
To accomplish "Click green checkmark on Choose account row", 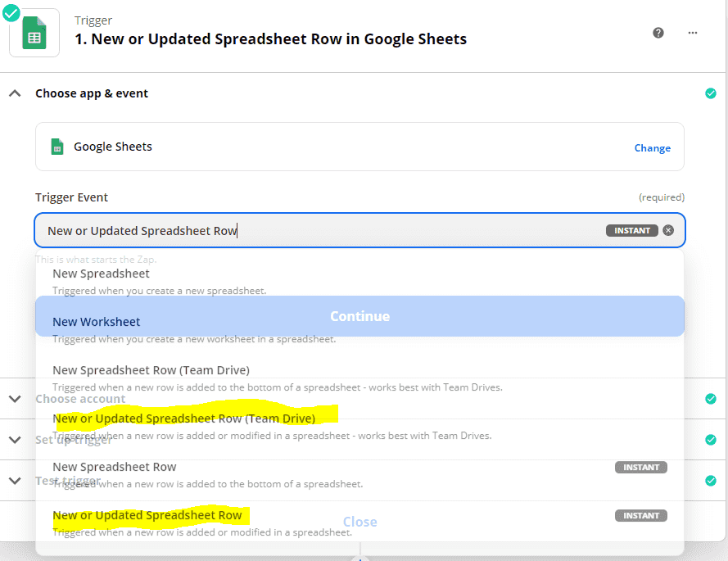I will (711, 399).
